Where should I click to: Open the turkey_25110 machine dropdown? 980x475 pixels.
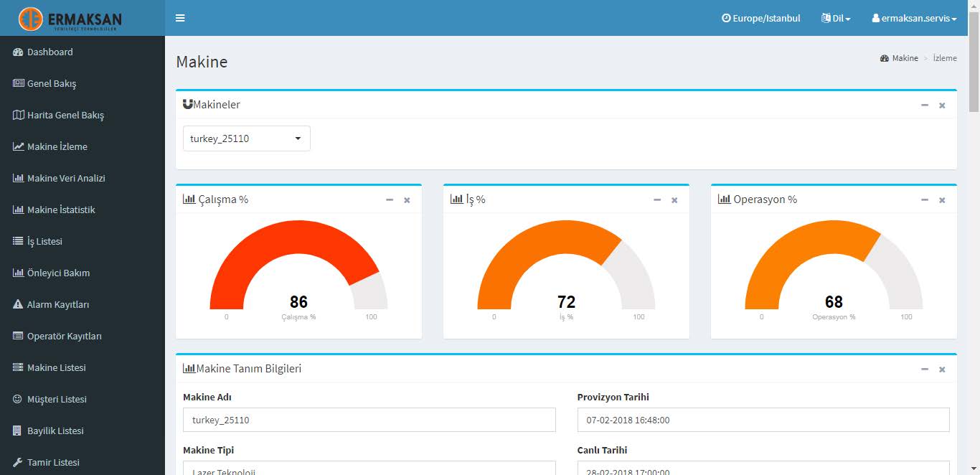[x=246, y=138]
